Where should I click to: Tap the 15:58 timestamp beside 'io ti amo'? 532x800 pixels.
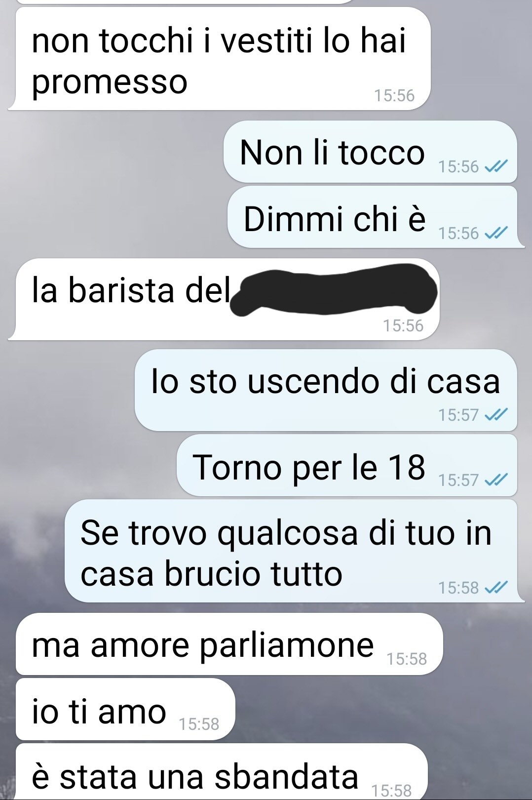(x=199, y=724)
